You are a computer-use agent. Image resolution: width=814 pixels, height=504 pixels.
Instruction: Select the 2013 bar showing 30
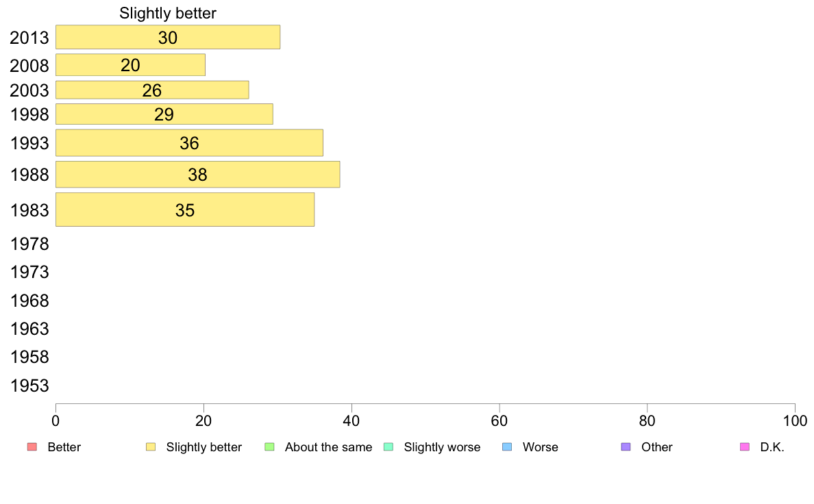[168, 38]
